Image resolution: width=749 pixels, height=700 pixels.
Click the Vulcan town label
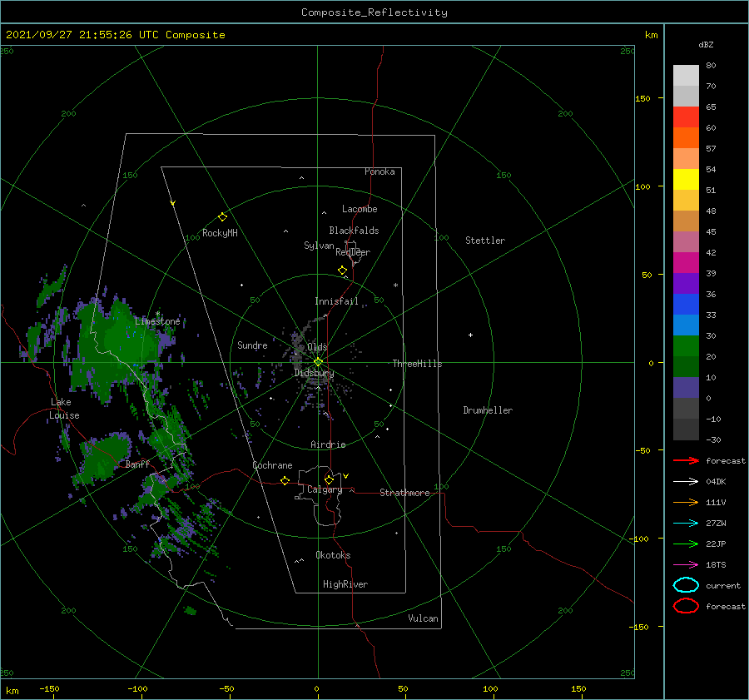423,618
